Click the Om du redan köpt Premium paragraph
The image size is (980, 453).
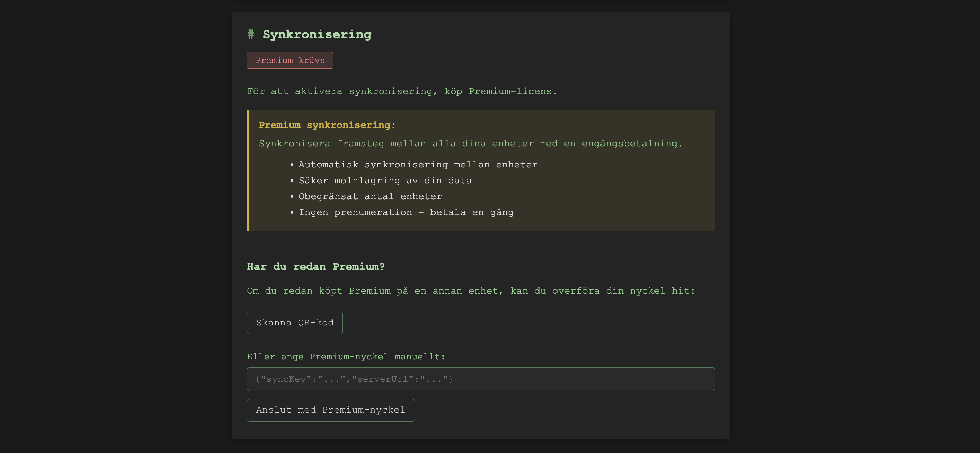click(x=471, y=291)
